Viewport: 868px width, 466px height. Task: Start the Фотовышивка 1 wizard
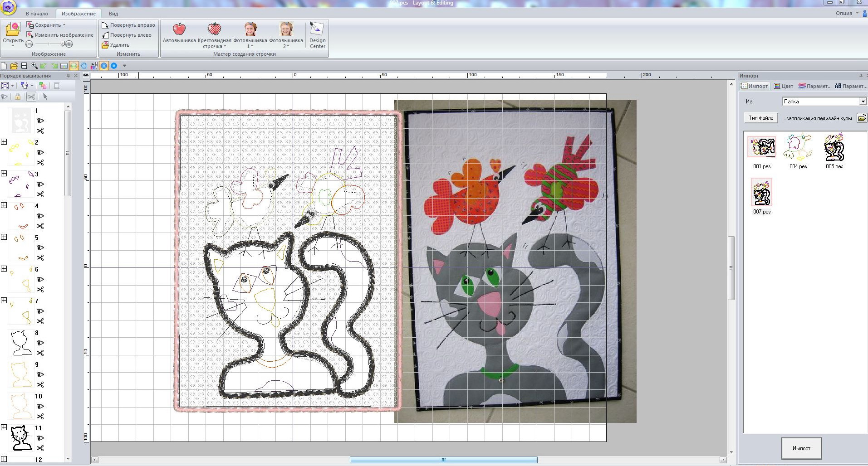click(250, 35)
